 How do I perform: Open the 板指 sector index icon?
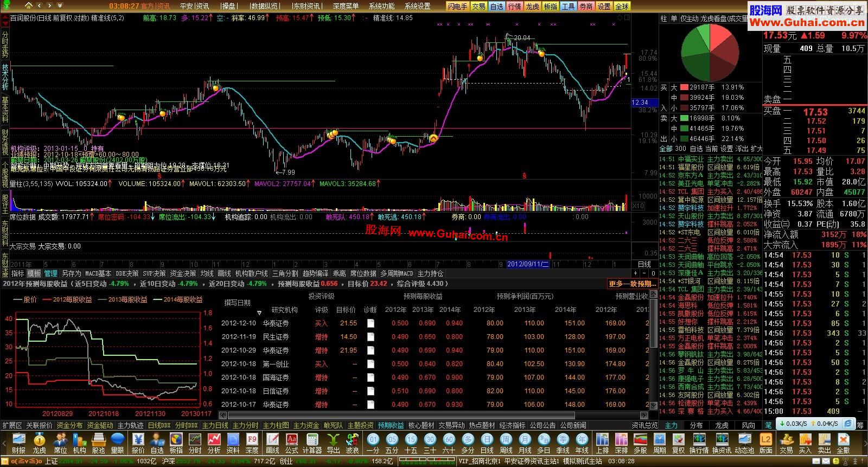176,443
